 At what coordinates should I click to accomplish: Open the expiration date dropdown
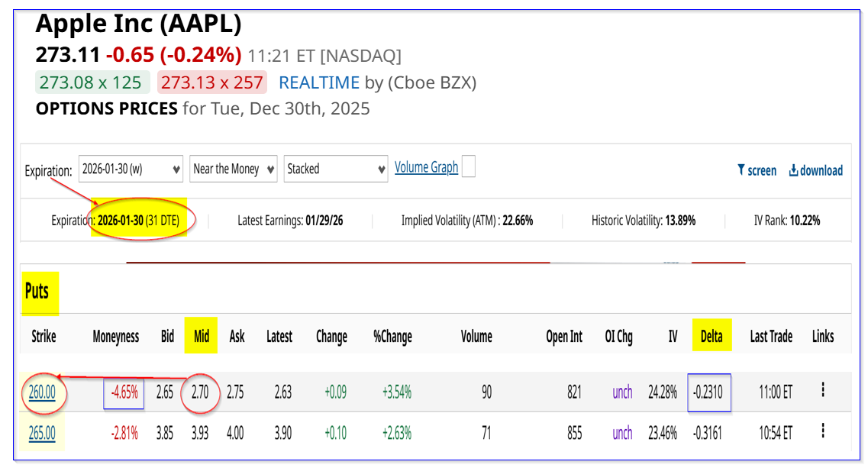point(131,169)
